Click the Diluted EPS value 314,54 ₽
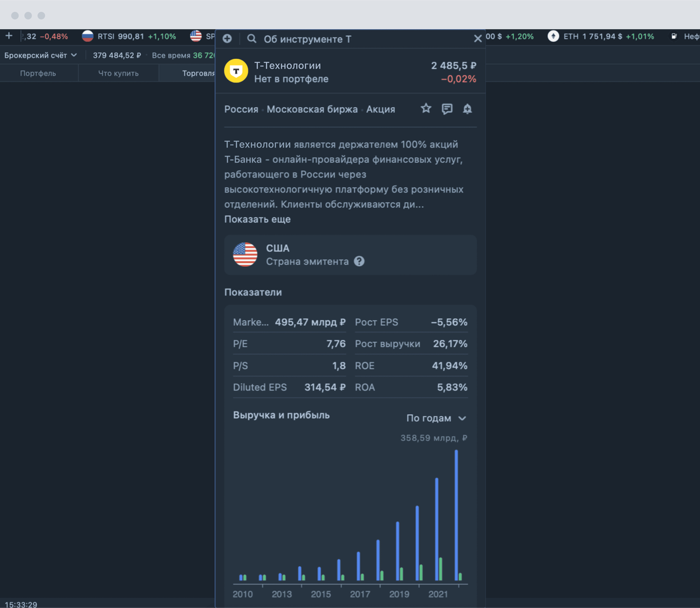This screenshot has width=700, height=608. coord(325,387)
